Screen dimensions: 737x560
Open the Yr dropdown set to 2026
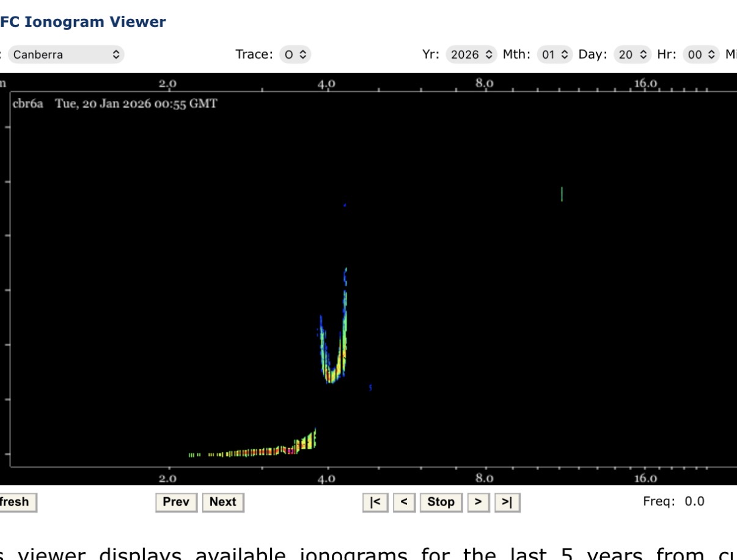click(x=471, y=54)
